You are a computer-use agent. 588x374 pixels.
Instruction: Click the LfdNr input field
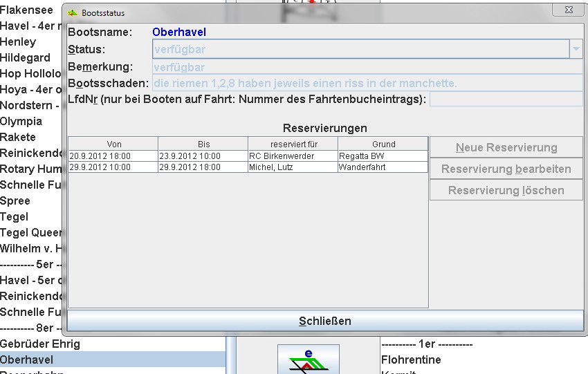[x=506, y=99]
